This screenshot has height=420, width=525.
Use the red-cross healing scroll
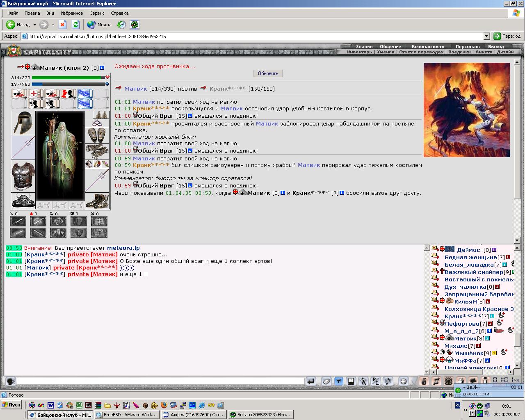tap(36, 94)
